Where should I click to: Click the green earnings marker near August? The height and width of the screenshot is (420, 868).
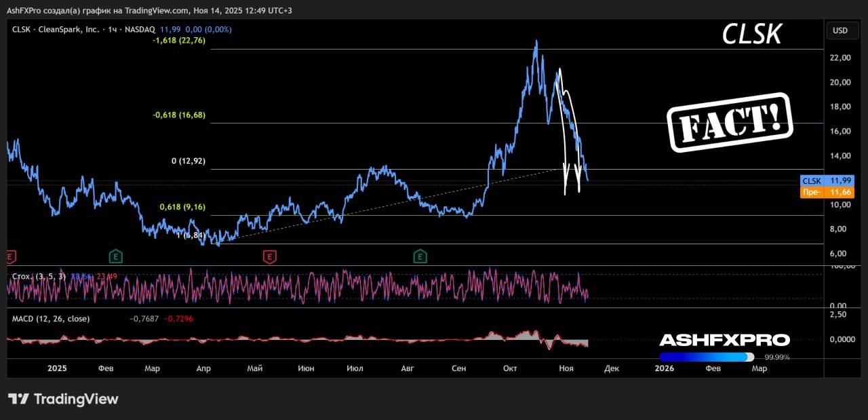[420, 256]
